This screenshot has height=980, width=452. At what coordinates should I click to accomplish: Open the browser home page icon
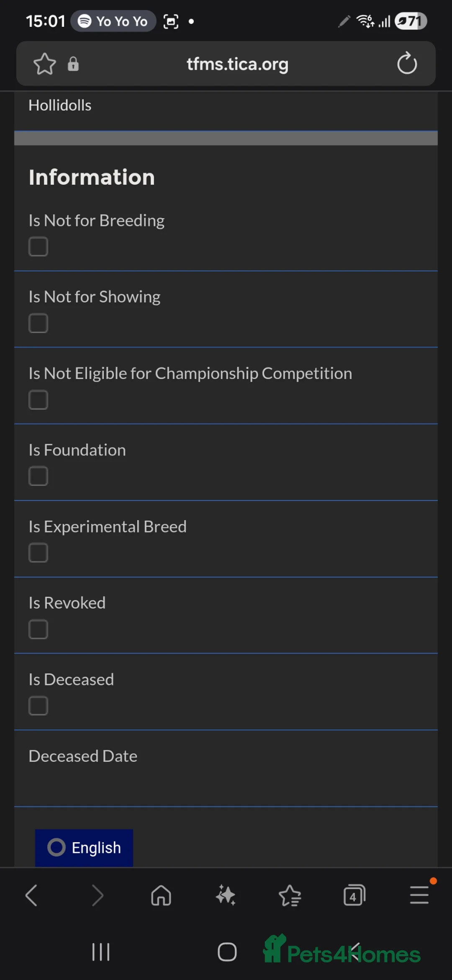click(x=161, y=895)
